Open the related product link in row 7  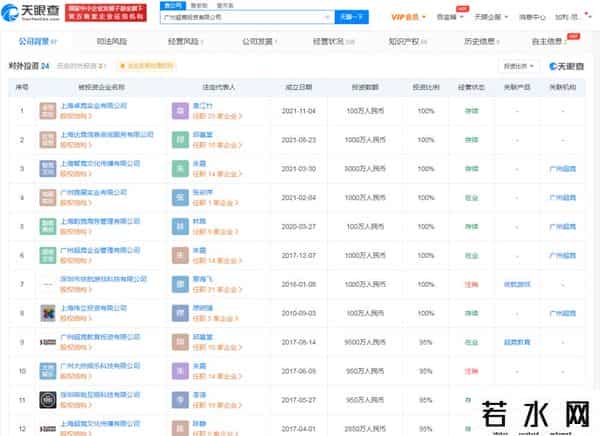coord(517,284)
